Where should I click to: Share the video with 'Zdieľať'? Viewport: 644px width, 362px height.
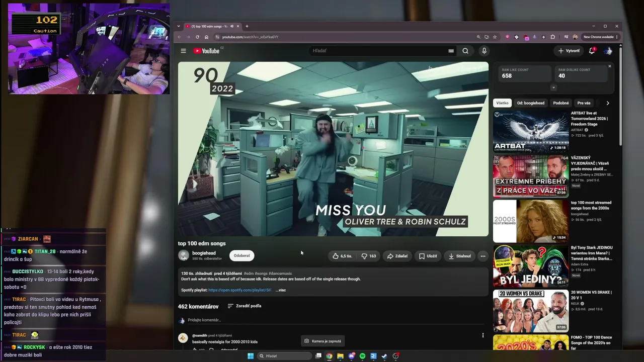pos(397,256)
